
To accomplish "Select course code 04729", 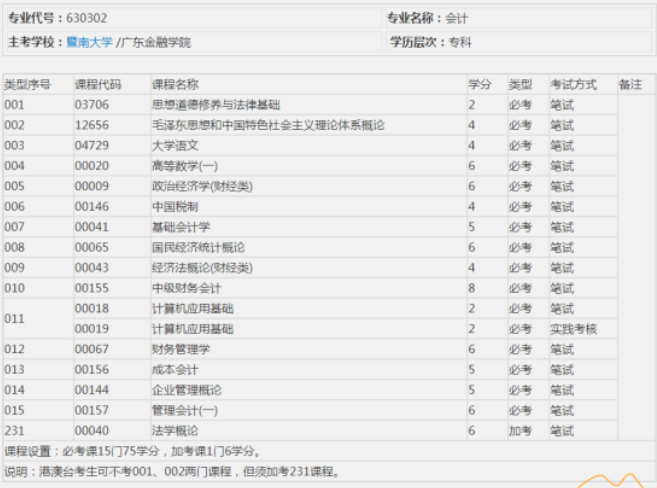I will click(92, 145).
